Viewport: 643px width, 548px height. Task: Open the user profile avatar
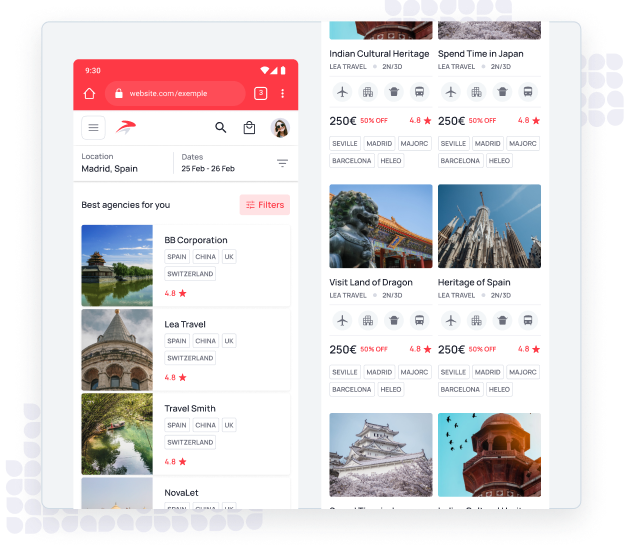[x=280, y=128]
